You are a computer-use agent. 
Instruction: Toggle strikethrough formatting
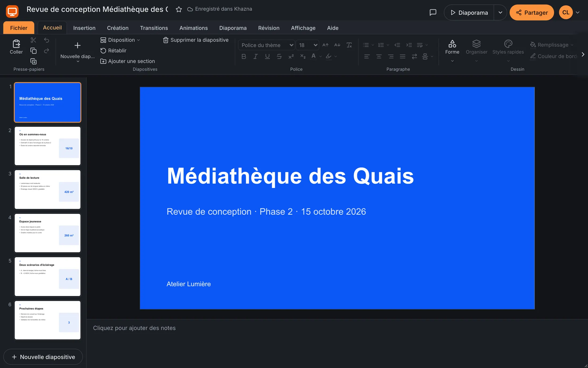coord(279,56)
